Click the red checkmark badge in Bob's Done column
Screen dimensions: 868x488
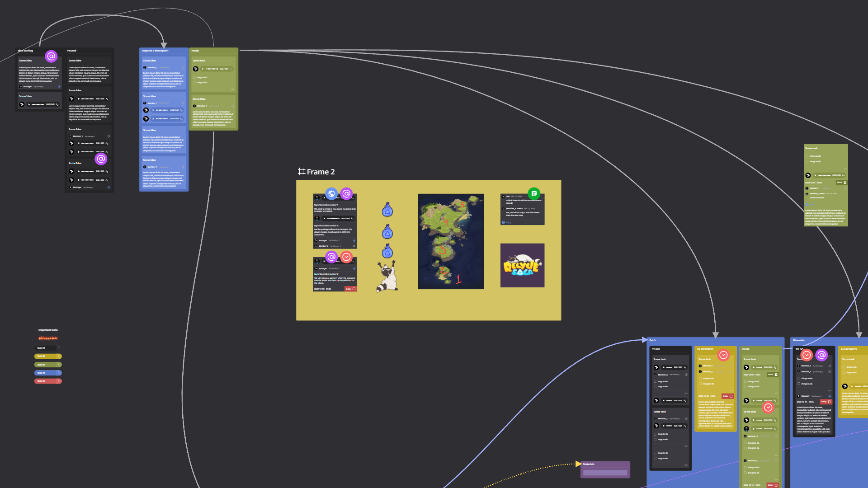pos(768,408)
